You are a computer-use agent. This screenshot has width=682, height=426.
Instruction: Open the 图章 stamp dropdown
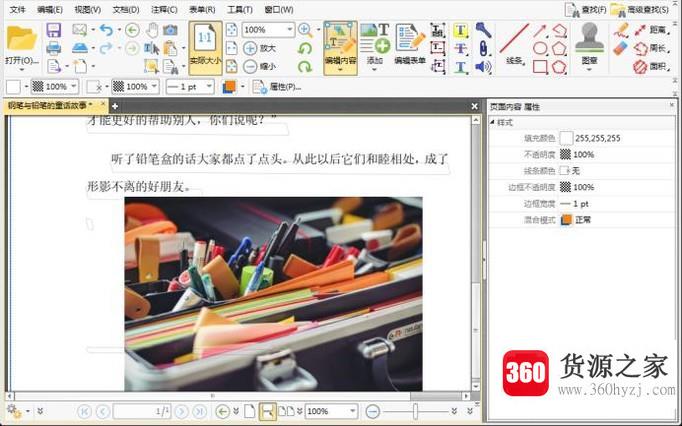tap(589, 47)
